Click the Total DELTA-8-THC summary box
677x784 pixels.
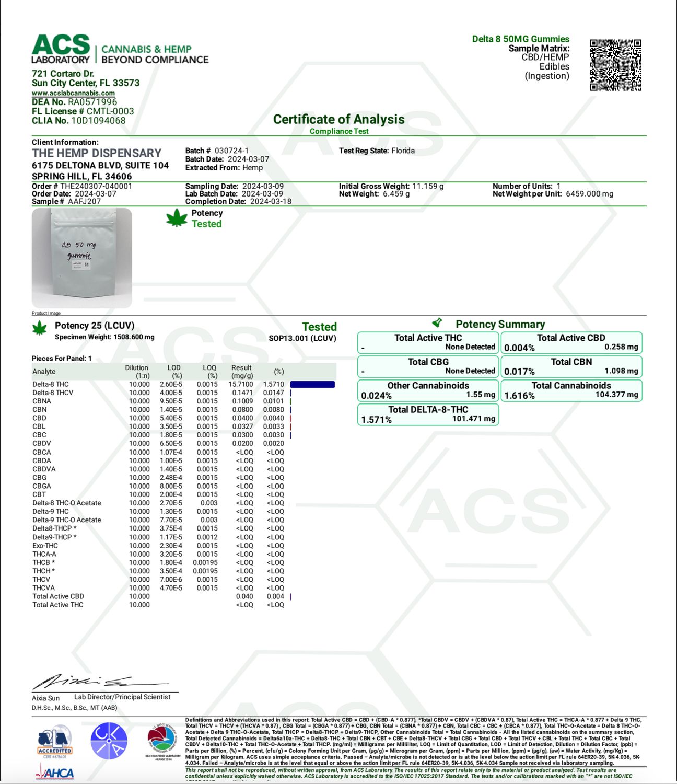[x=428, y=414]
